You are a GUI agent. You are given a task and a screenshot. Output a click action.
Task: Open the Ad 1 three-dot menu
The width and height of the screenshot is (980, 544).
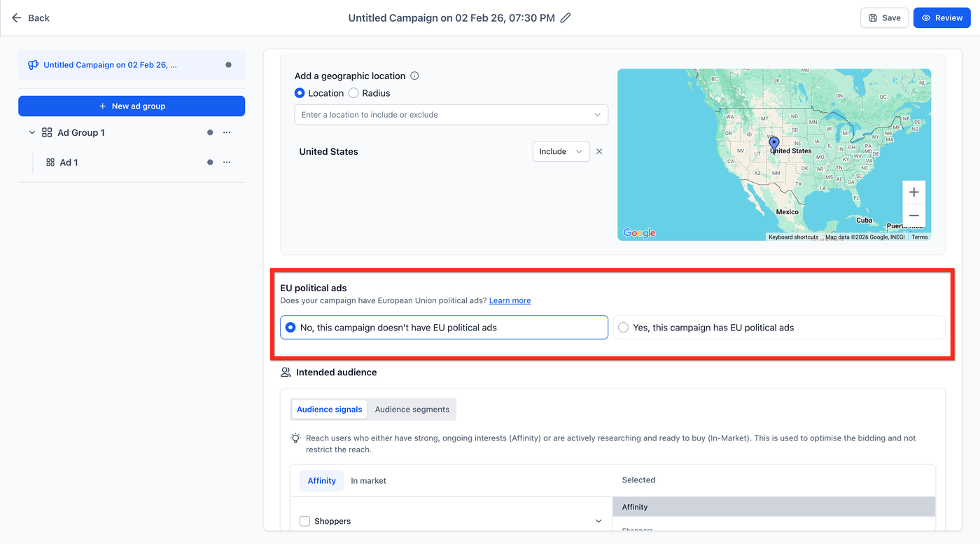(x=227, y=162)
